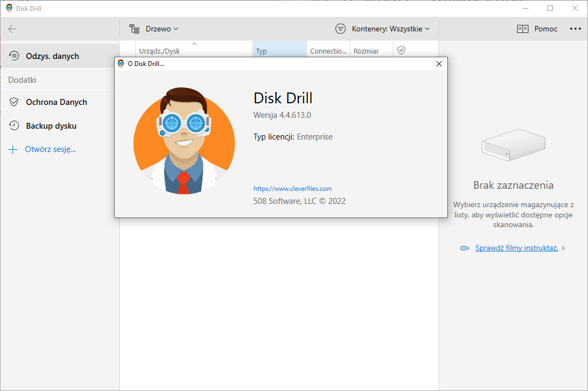
Task: Open the Pomoc help panel
Action: 546,29
